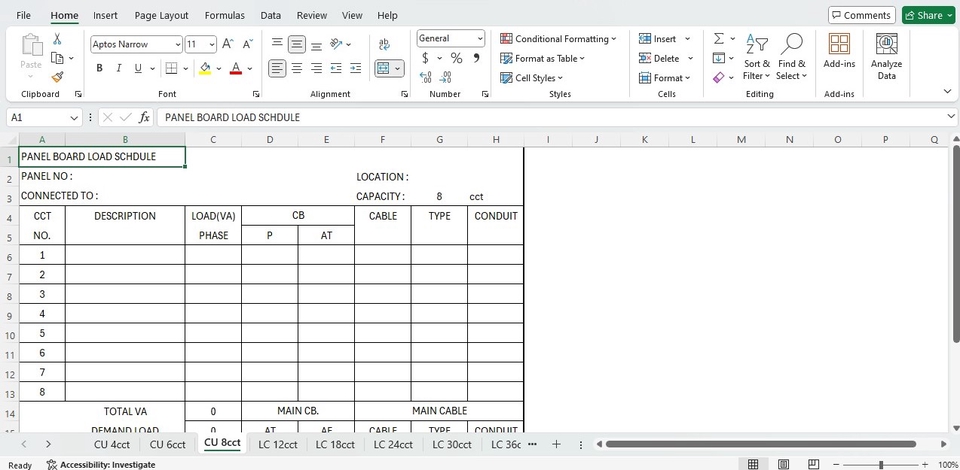Viewport: 960px width, 470px height.
Task: Open font size dropdown
Action: 212,44
